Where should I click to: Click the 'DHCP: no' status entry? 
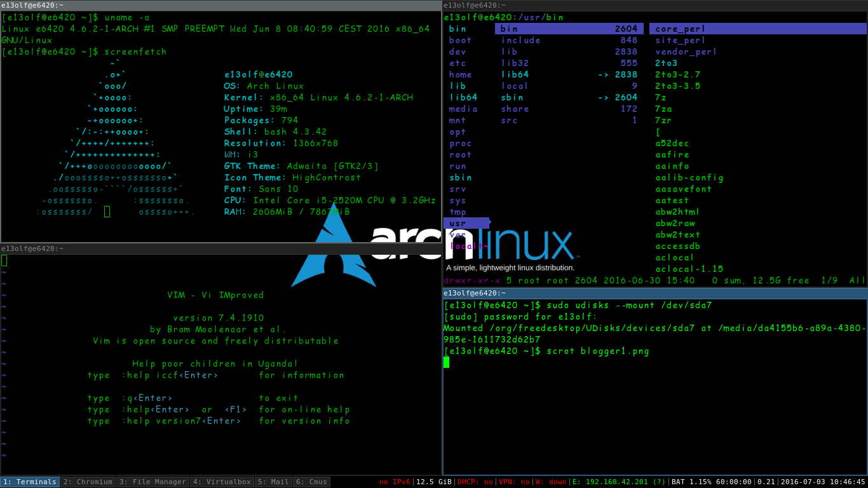pos(475,482)
